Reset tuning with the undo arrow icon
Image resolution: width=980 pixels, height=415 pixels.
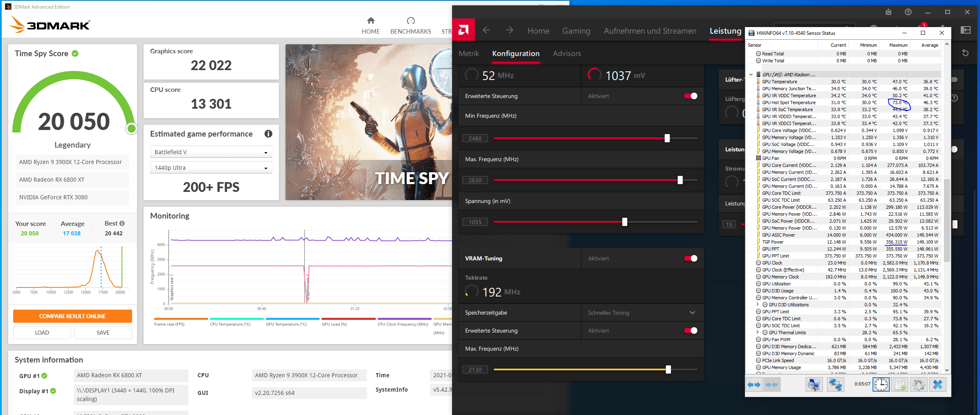point(965,53)
